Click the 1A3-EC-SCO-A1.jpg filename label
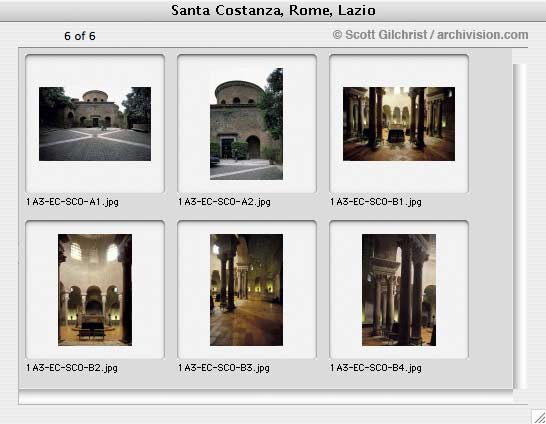 (x=72, y=202)
